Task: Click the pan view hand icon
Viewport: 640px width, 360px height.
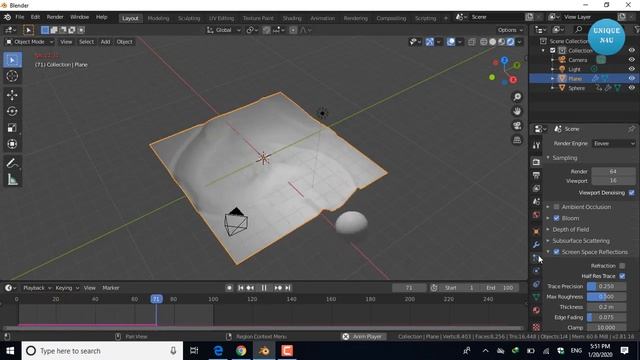Action: click(517, 111)
